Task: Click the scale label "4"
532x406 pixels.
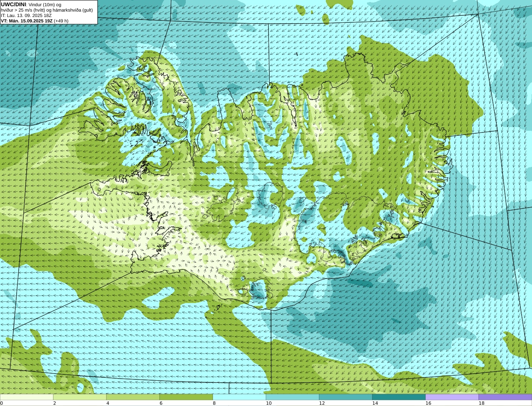Action: point(108,403)
